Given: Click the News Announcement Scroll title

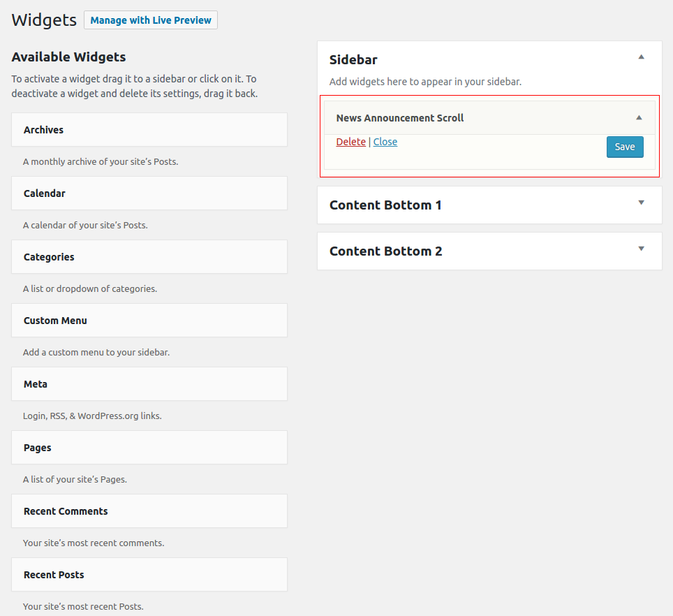Looking at the screenshot, I should pyautogui.click(x=399, y=118).
